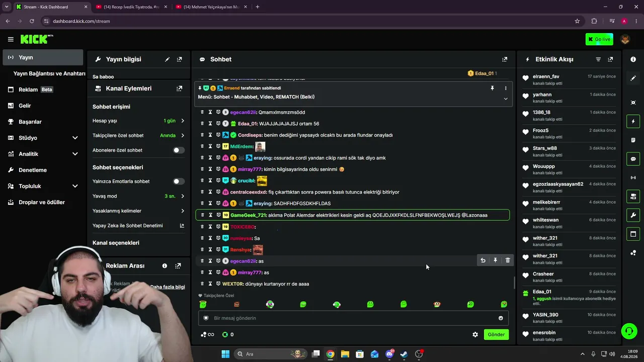Open Yayın Bağlantısı ve Anahtarı page

[x=49, y=73]
